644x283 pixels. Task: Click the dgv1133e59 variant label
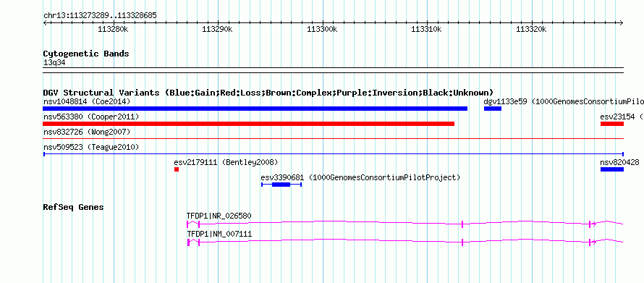pyautogui.click(x=564, y=101)
